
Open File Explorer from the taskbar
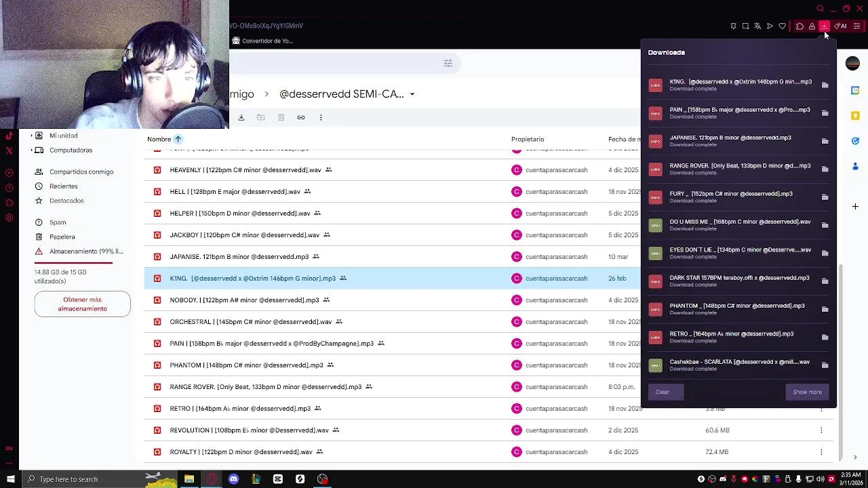point(189,479)
